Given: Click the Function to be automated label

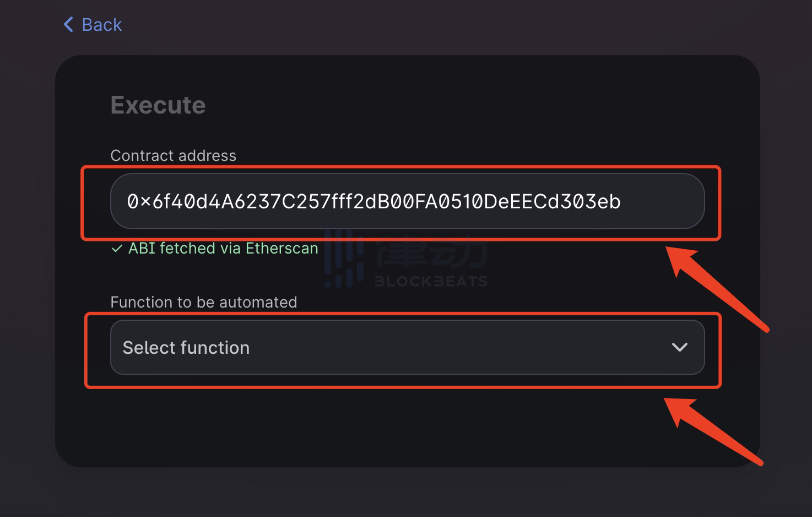Looking at the screenshot, I should 203,302.
